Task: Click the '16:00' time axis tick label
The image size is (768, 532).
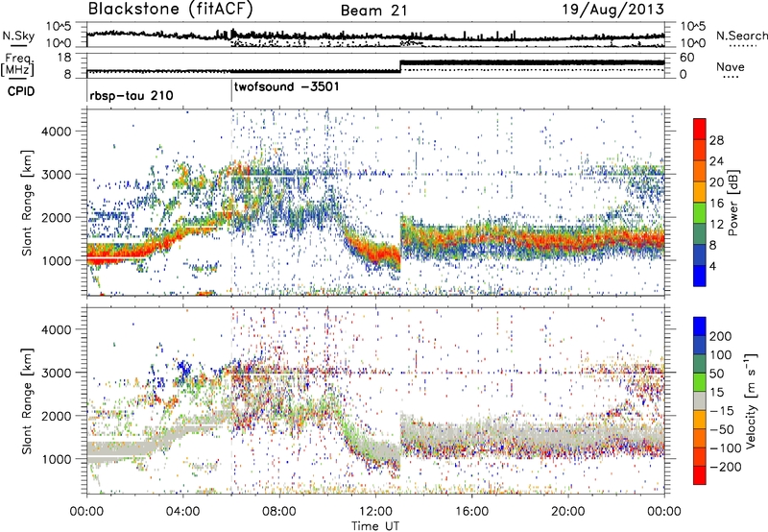Action: click(x=471, y=512)
